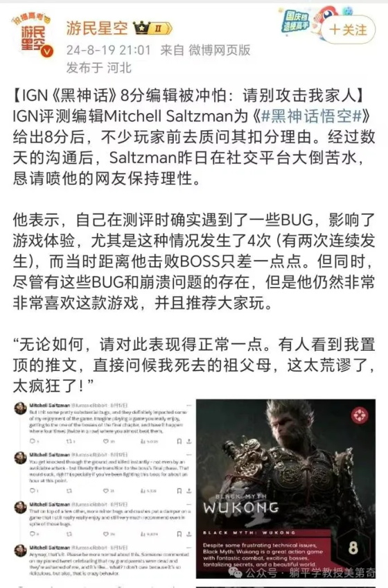
Task: Click the 微博网页版 source label
Action: point(220,50)
